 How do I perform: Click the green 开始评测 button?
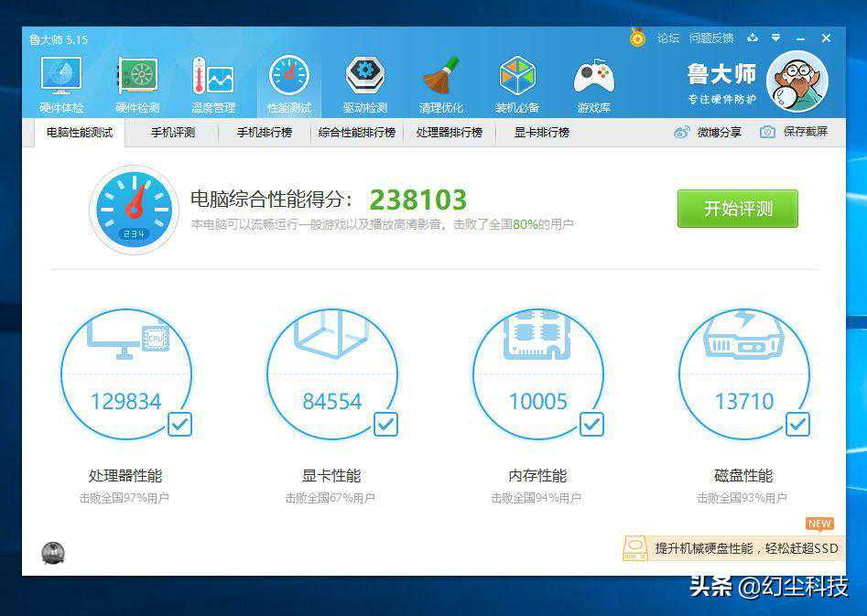(737, 209)
